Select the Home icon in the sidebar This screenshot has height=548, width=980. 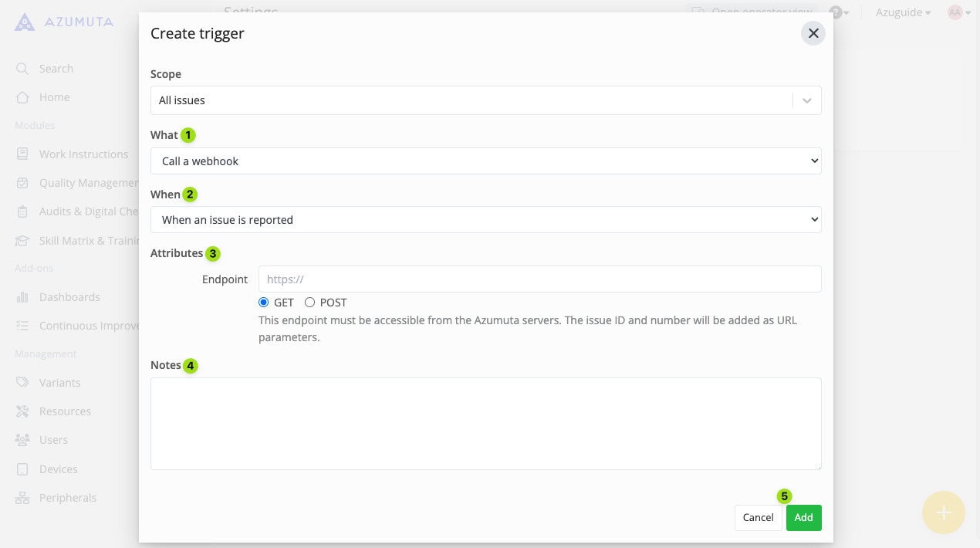[x=22, y=96]
